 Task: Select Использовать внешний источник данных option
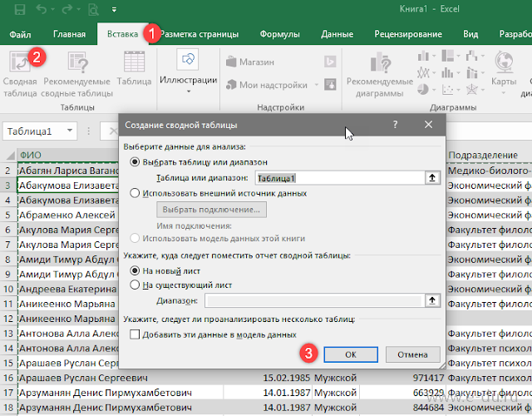(135, 193)
